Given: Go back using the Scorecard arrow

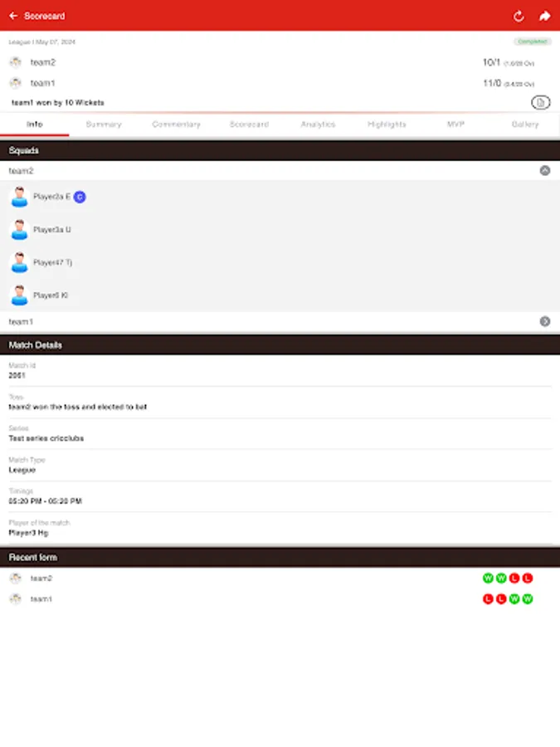Looking at the screenshot, I should (x=13, y=16).
